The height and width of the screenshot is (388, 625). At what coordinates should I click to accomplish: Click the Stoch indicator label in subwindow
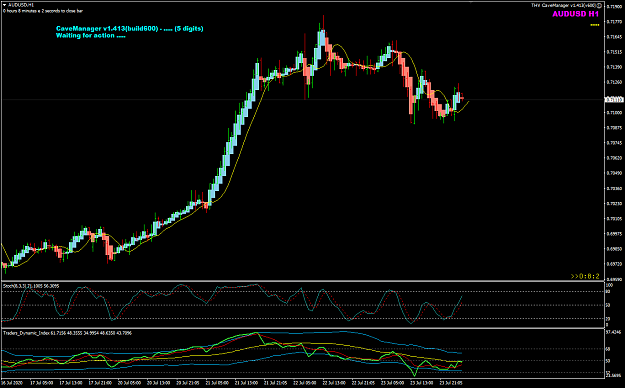[31, 286]
